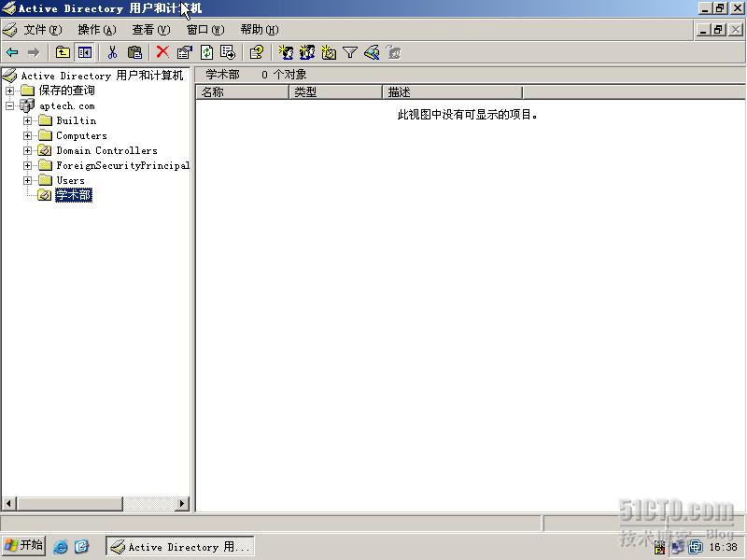Create a new organizational unit icon
The height and width of the screenshot is (560, 747).
click(x=329, y=52)
